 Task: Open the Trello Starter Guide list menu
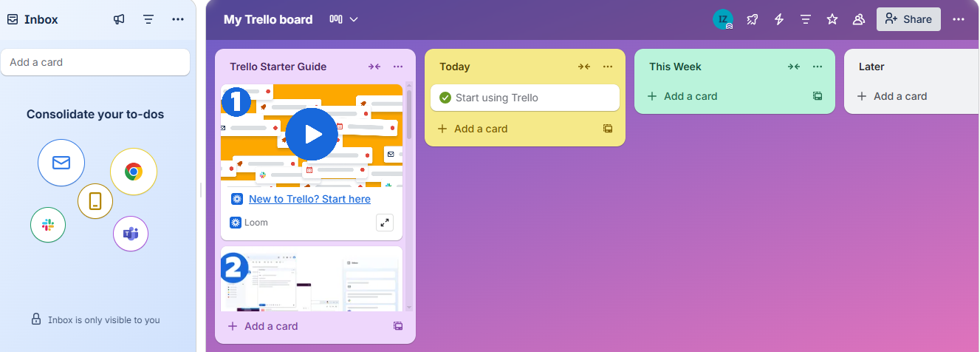[398, 67]
